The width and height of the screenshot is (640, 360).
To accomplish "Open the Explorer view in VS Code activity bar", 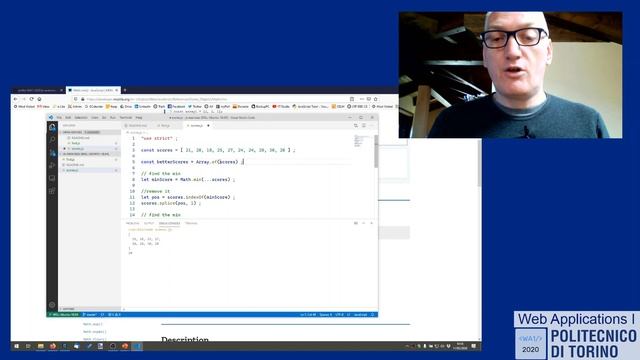I will pyautogui.click(x=52, y=127).
